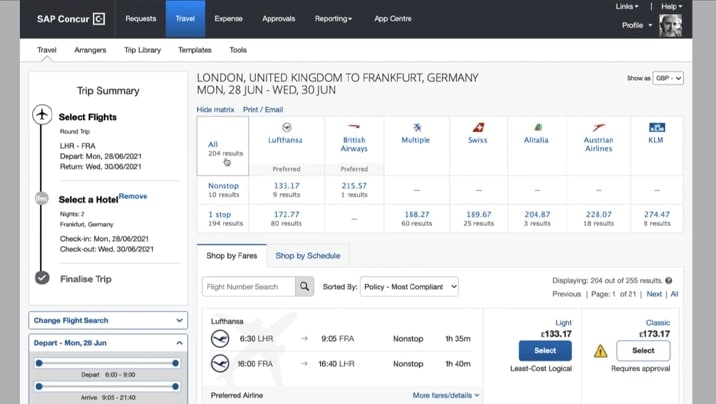Select the Classic fare for £173.17
The image size is (716, 404).
643,351
